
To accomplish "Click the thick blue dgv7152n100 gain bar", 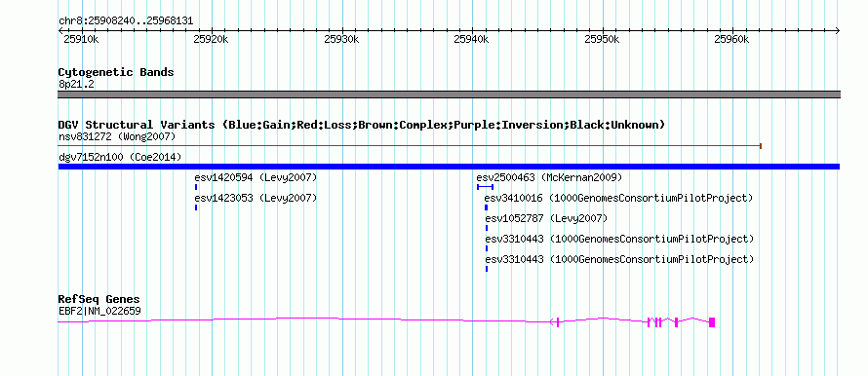I will (x=449, y=167).
